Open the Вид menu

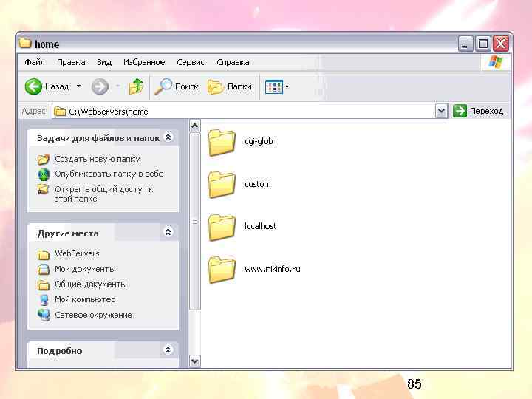click(x=104, y=62)
